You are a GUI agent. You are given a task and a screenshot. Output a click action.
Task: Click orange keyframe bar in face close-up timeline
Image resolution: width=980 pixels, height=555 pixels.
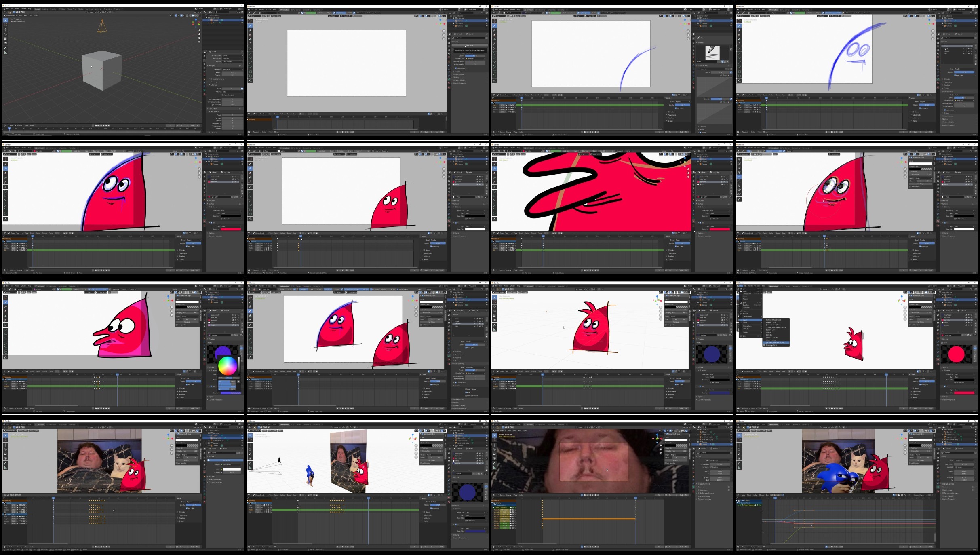point(589,519)
